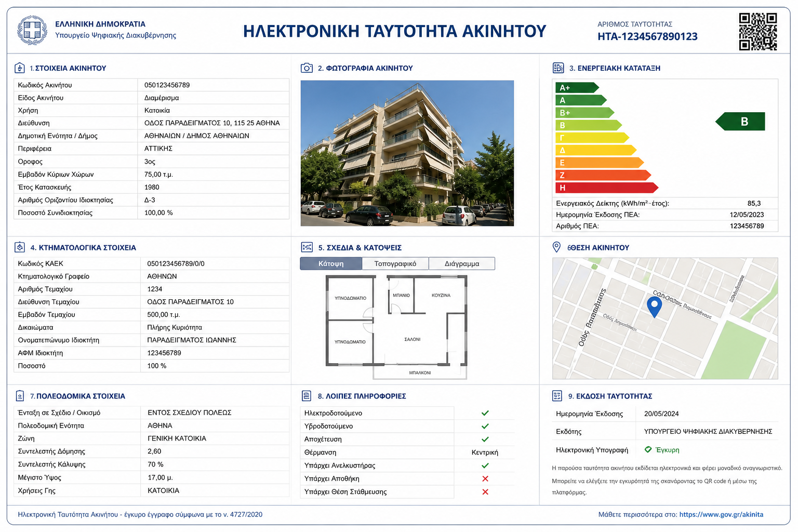
Task: Click the B rating indicator arrow
Action: pos(740,122)
